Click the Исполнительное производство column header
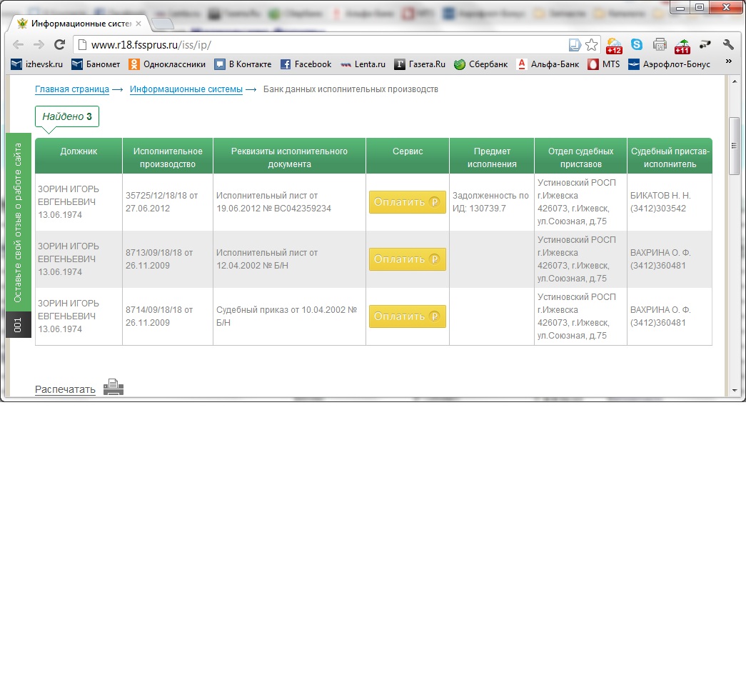Viewport: 746px width, 700px height. pyautogui.click(x=168, y=156)
